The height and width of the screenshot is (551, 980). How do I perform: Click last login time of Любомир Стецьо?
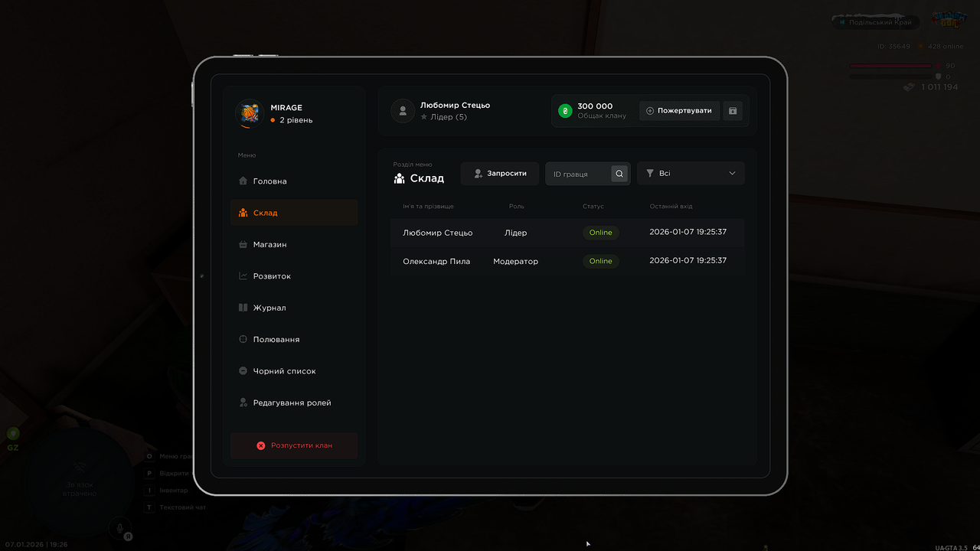click(x=688, y=232)
